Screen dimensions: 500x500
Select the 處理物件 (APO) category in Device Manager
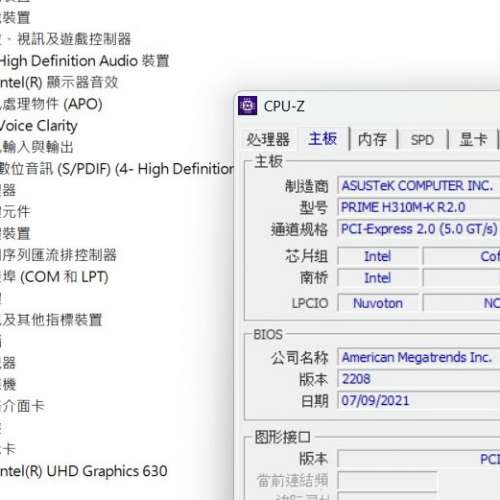click(51, 104)
